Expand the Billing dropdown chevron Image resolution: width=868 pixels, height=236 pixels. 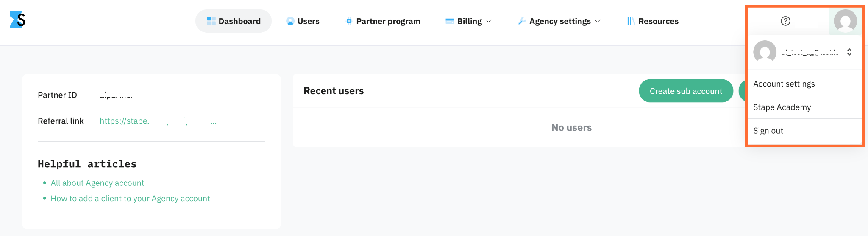point(488,21)
